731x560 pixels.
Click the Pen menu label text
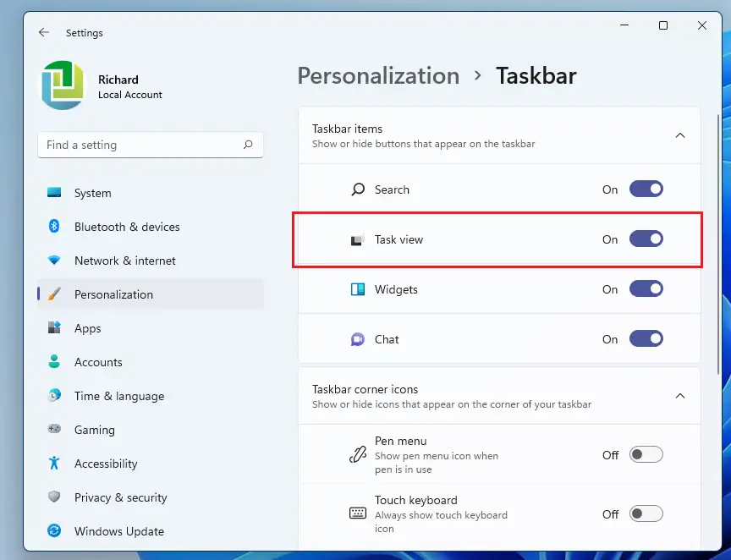(400, 441)
